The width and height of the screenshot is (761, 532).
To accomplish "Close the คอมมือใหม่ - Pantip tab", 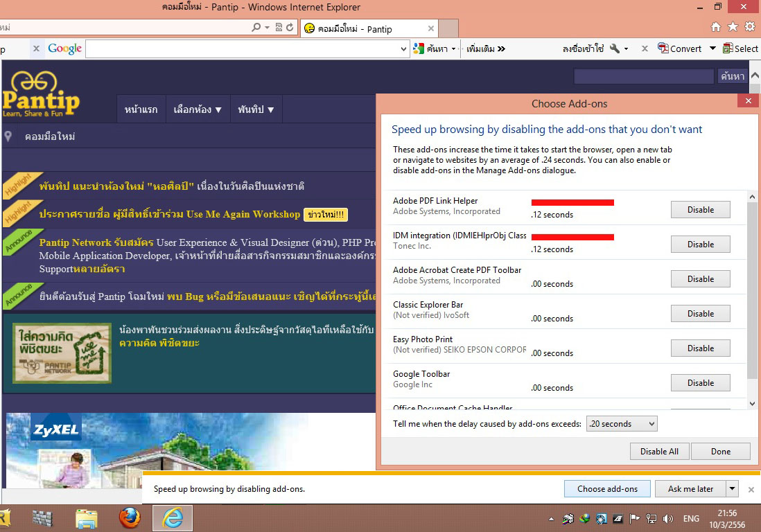I will pos(430,28).
